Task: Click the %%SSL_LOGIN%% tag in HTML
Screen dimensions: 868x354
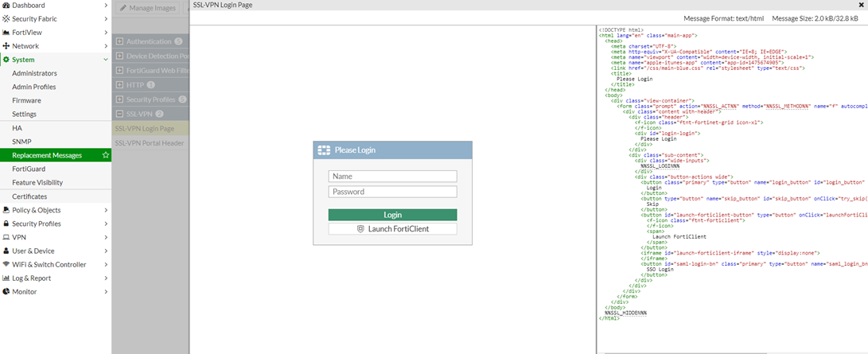Action: (660, 165)
